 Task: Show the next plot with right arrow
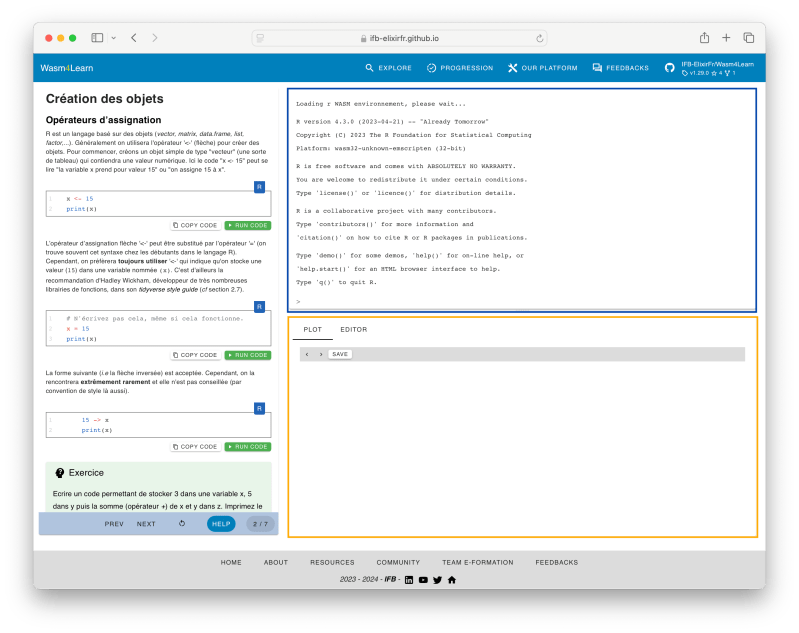click(321, 354)
